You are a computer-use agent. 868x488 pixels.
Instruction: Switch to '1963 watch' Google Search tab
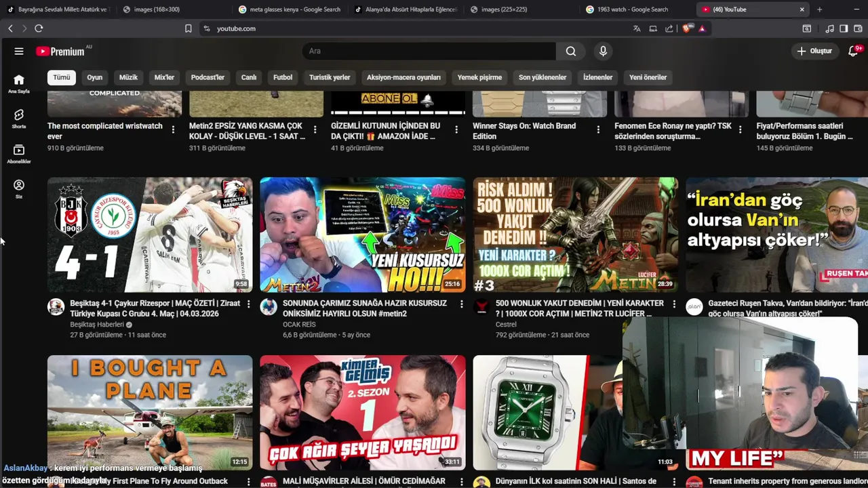pos(627,9)
